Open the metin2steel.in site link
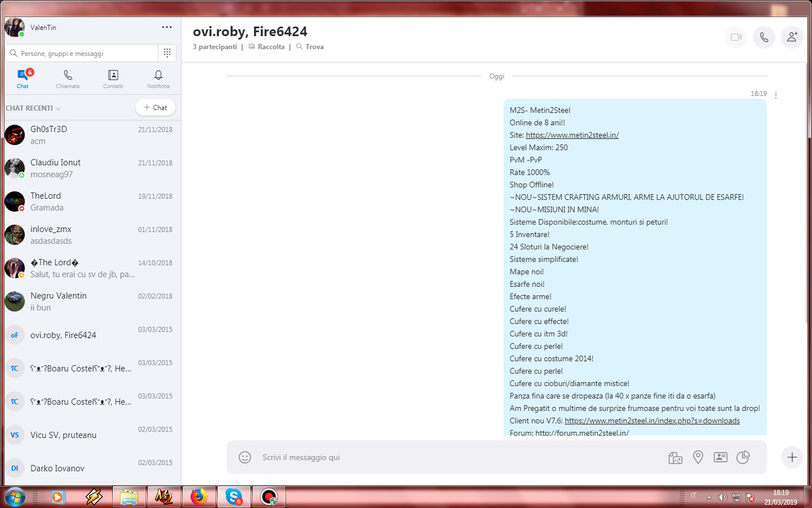This screenshot has height=508, width=812. (572, 135)
